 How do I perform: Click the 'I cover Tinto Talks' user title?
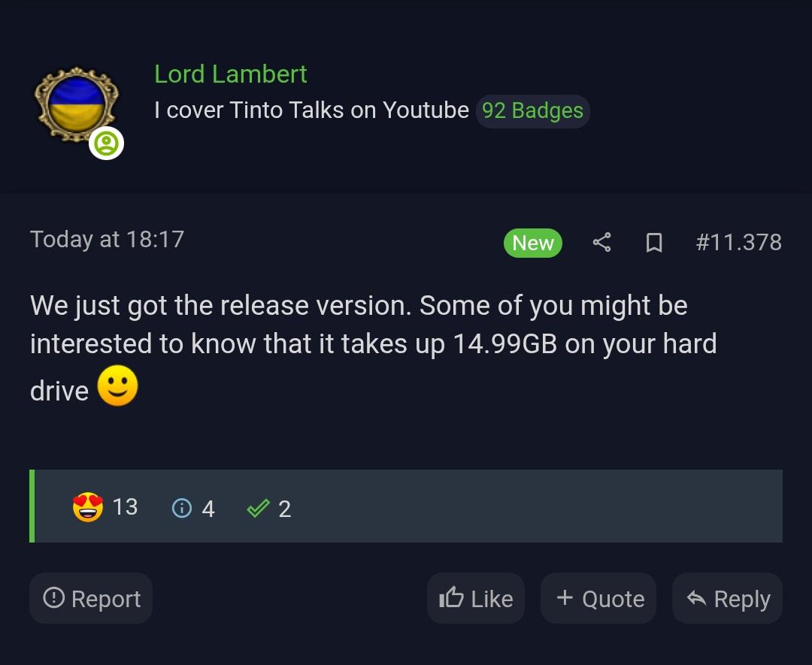(311, 110)
